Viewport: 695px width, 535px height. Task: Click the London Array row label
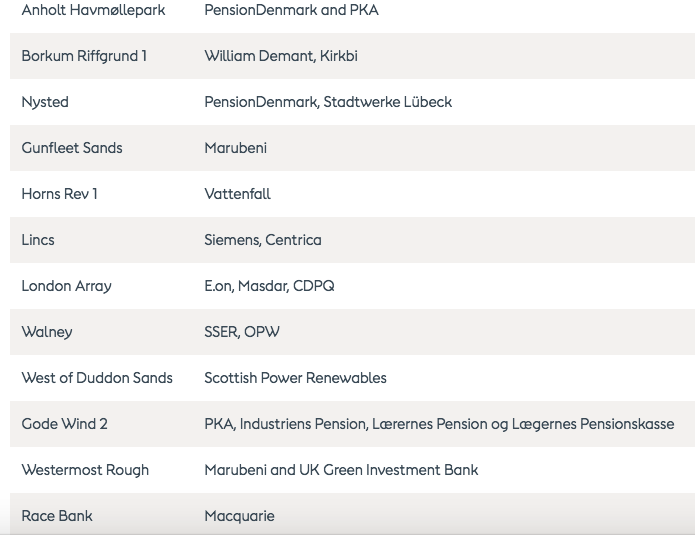(x=66, y=286)
